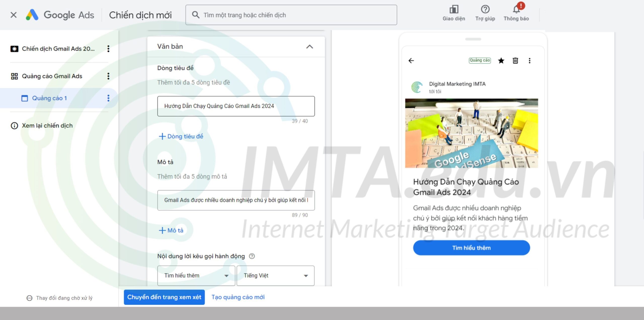
Task: Open the Tìm hiểu thêm call-to-action dropdown
Action: [196, 276]
